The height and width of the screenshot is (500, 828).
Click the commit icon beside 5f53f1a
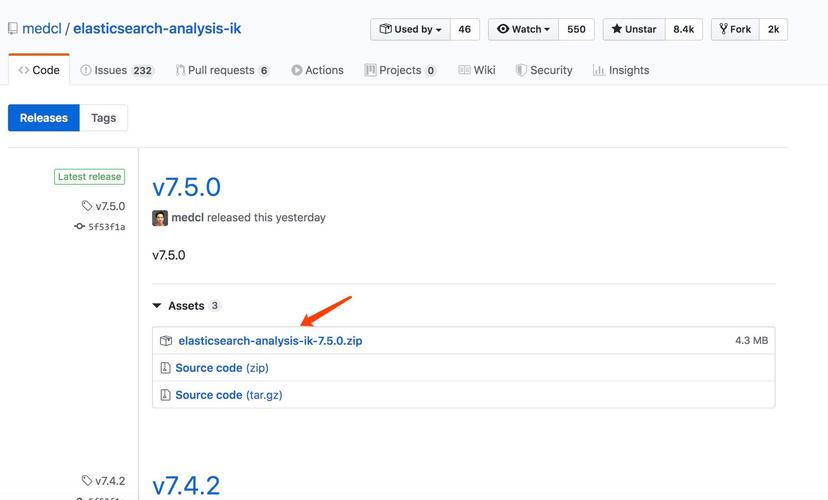tap(79, 227)
